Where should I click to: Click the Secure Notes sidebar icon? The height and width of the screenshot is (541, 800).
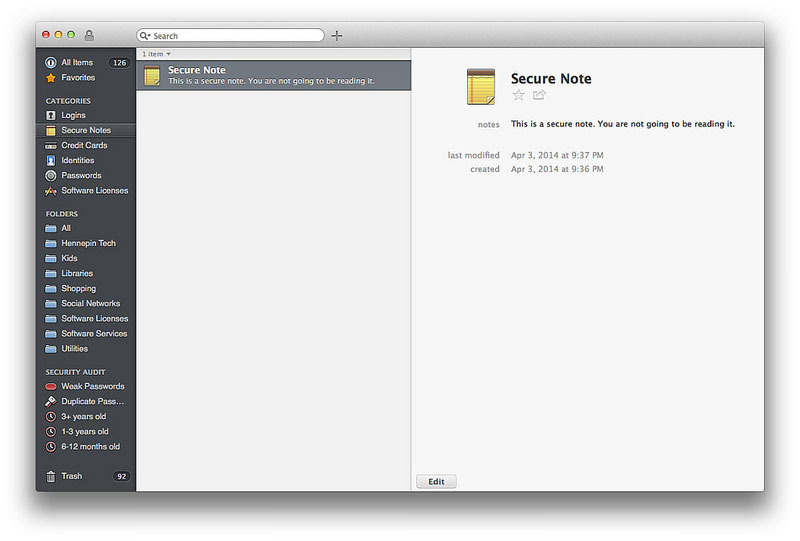(x=51, y=131)
